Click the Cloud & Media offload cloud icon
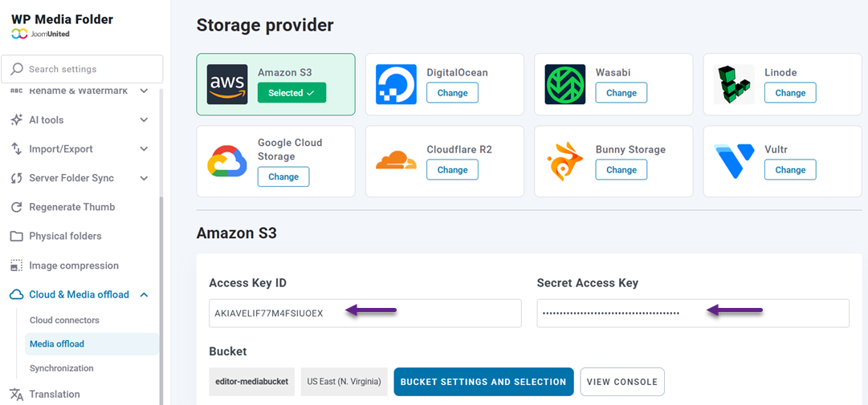 pyautogui.click(x=17, y=294)
